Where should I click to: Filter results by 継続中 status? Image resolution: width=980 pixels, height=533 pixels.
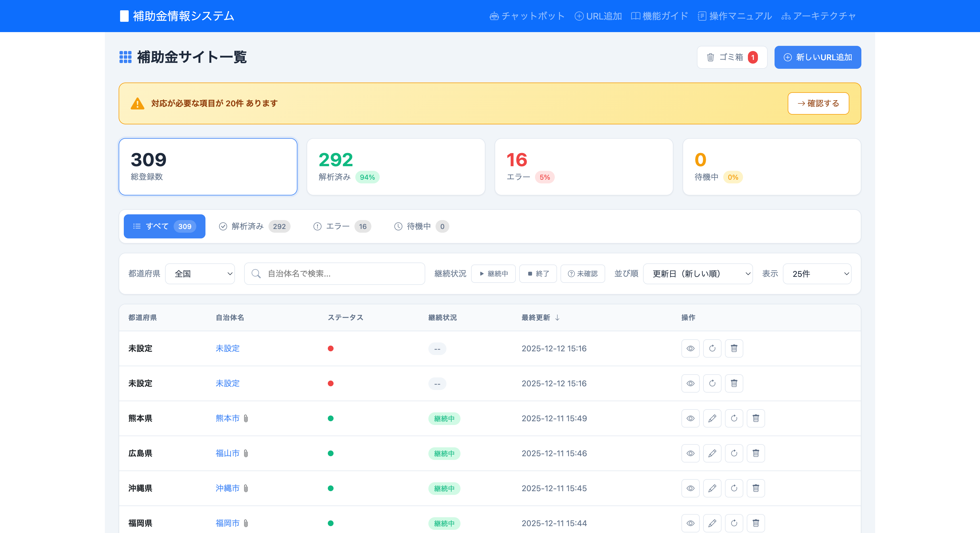point(493,274)
